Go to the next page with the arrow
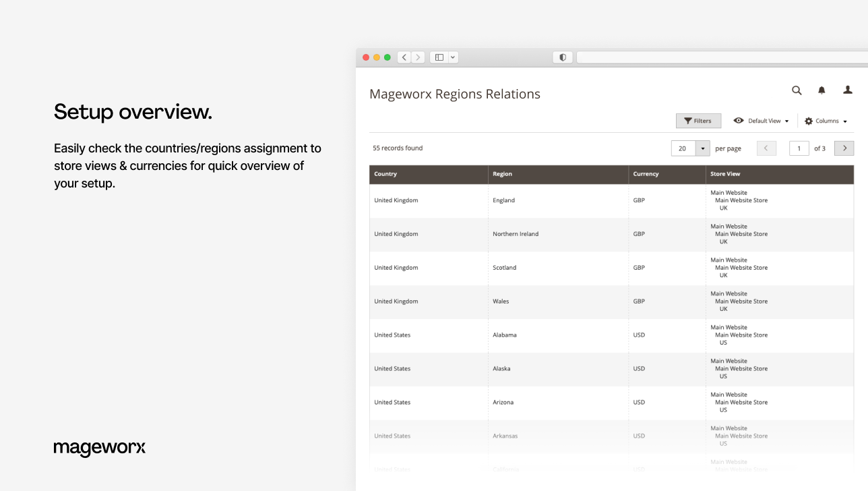Viewport: 868px width, 491px height. [x=844, y=148]
